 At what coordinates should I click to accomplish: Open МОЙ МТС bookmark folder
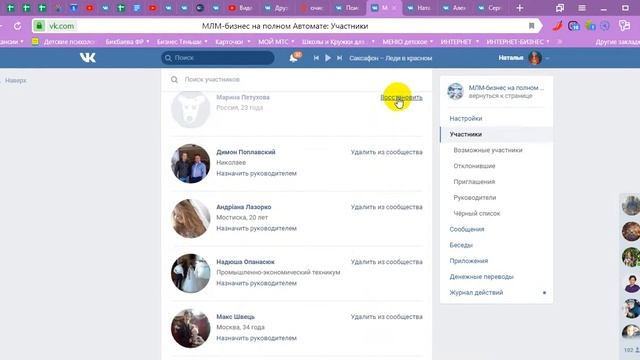tap(276, 42)
